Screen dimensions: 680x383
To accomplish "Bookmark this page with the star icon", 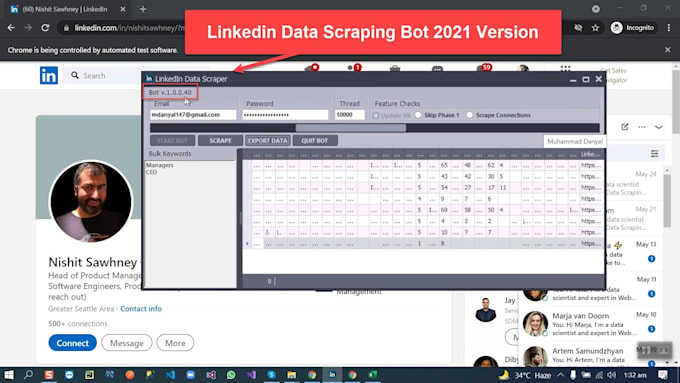I will 595,28.
